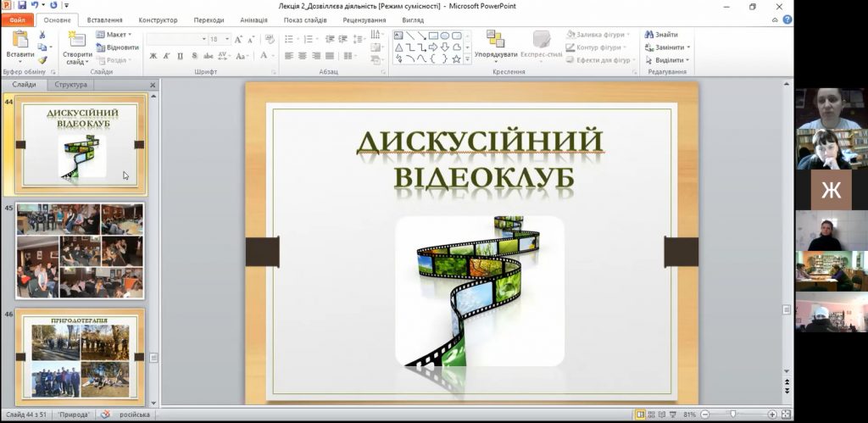This screenshot has height=423, width=868.
Task: Click the zoom slider in status bar
Action: pos(734,415)
